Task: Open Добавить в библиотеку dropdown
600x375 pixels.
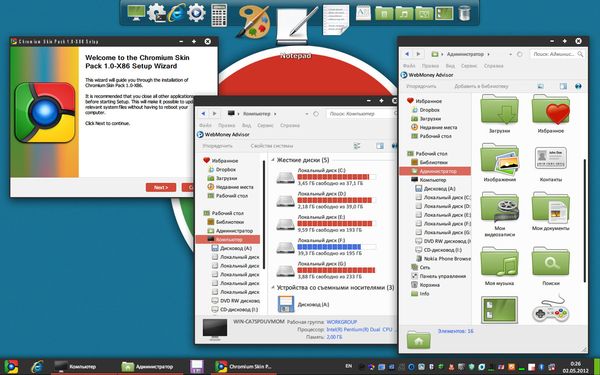Action: pos(481,86)
